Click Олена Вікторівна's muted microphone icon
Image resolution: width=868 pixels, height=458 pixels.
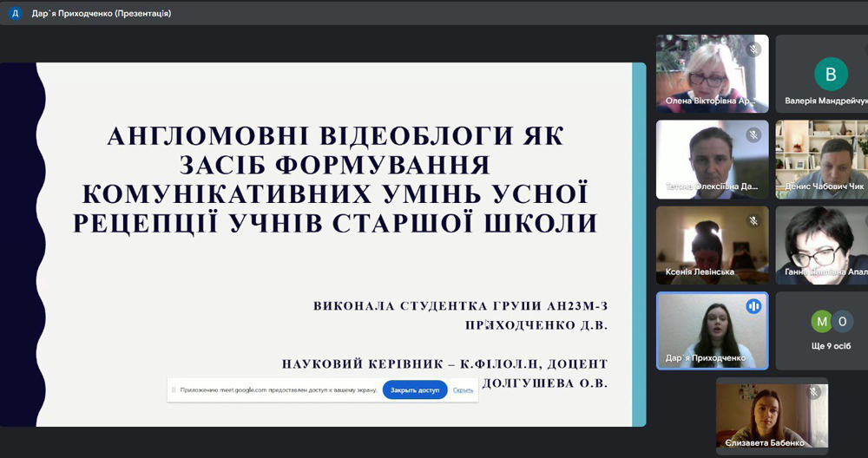(x=753, y=49)
